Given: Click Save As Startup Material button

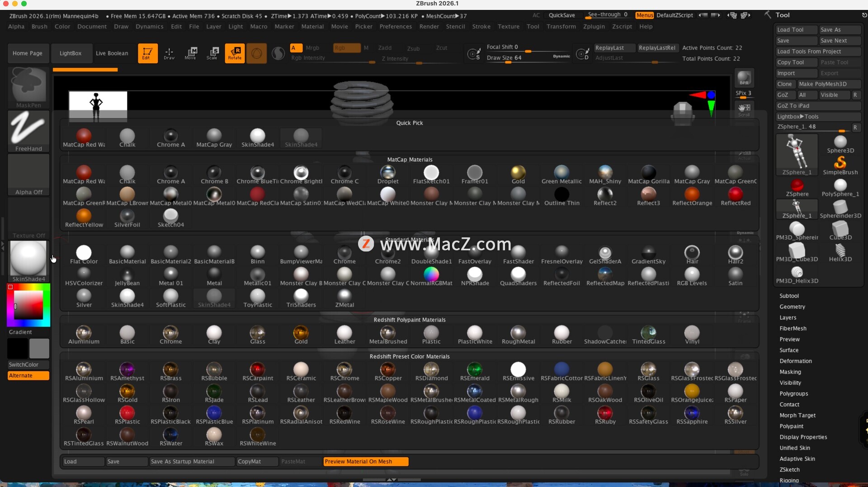Looking at the screenshot, I should [192, 461].
